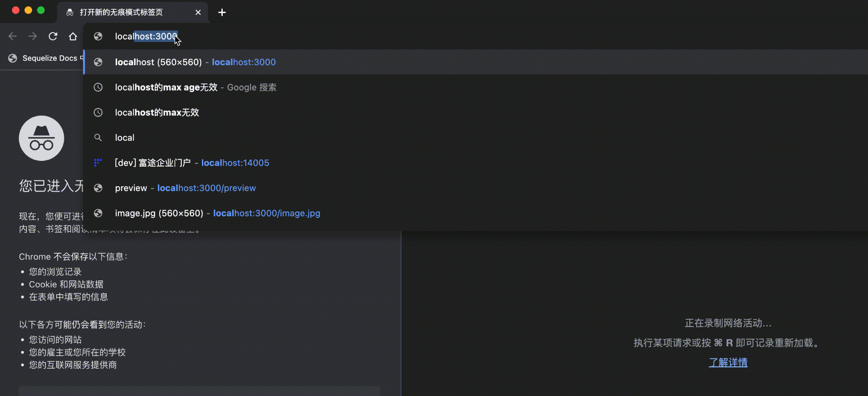
Task: Click the home icon in the toolbar
Action: coord(73,36)
